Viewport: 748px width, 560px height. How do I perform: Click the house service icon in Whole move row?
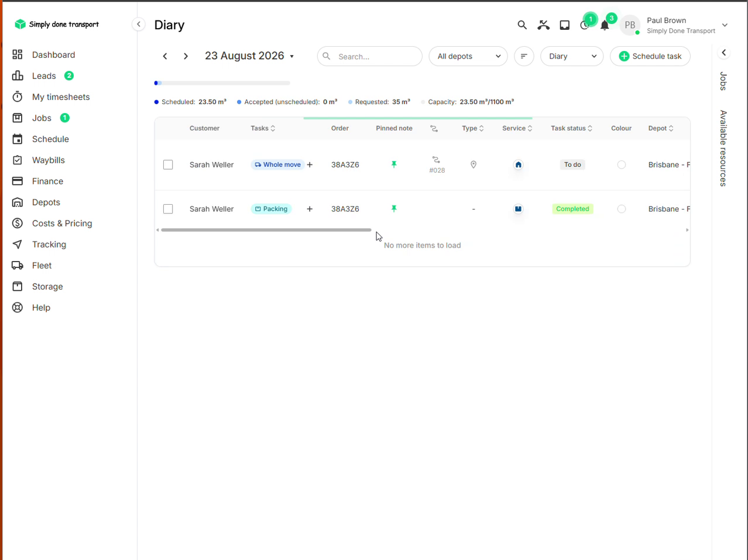518,165
